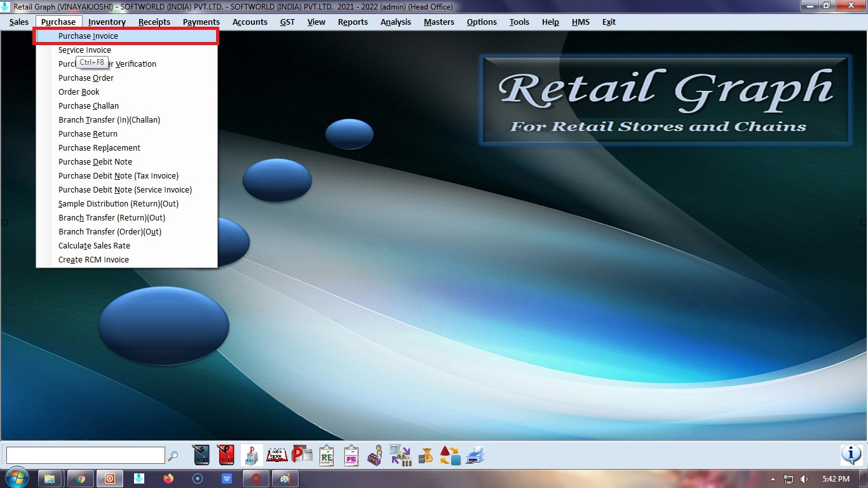Click the building with purple arrows icon

pos(400,455)
